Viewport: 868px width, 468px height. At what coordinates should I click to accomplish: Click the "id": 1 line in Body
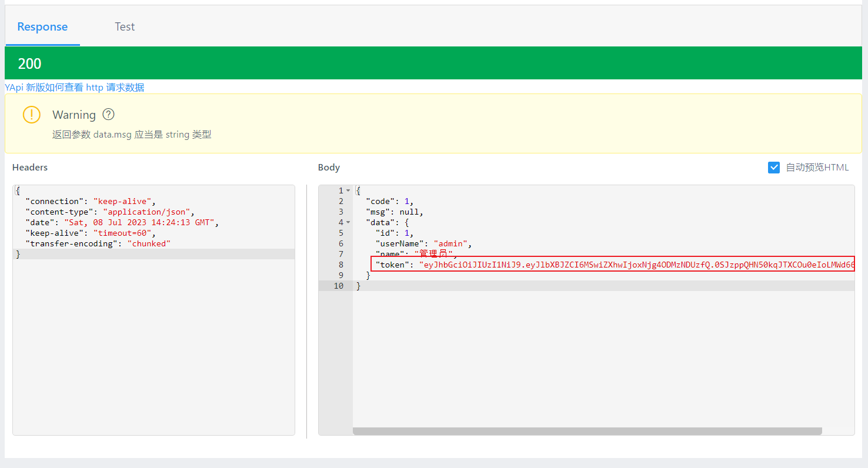pyautogui.click(x=395, y=233)
